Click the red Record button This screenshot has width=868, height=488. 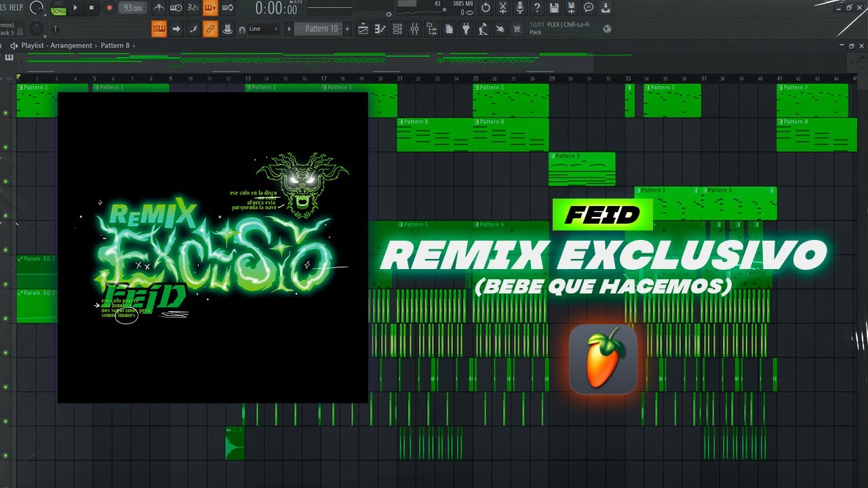point(109,8)
